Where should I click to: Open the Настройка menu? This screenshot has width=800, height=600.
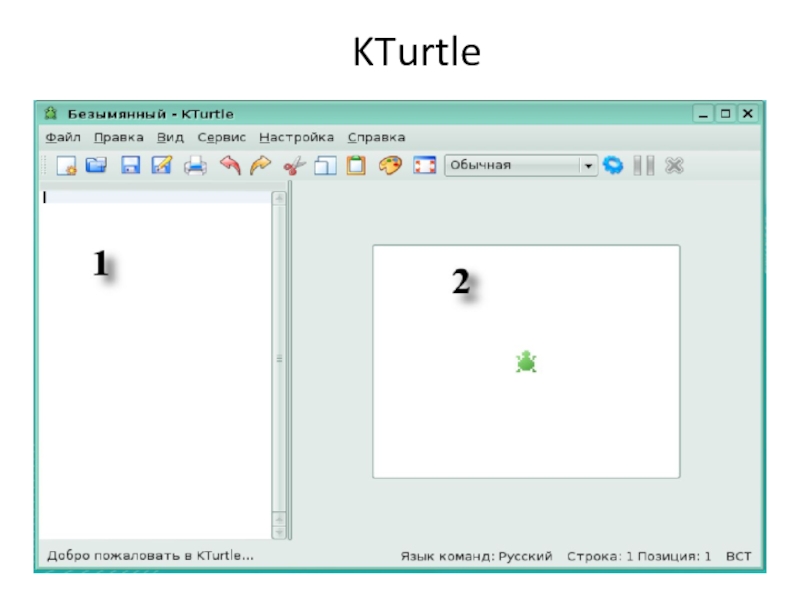tap(296, 137)
